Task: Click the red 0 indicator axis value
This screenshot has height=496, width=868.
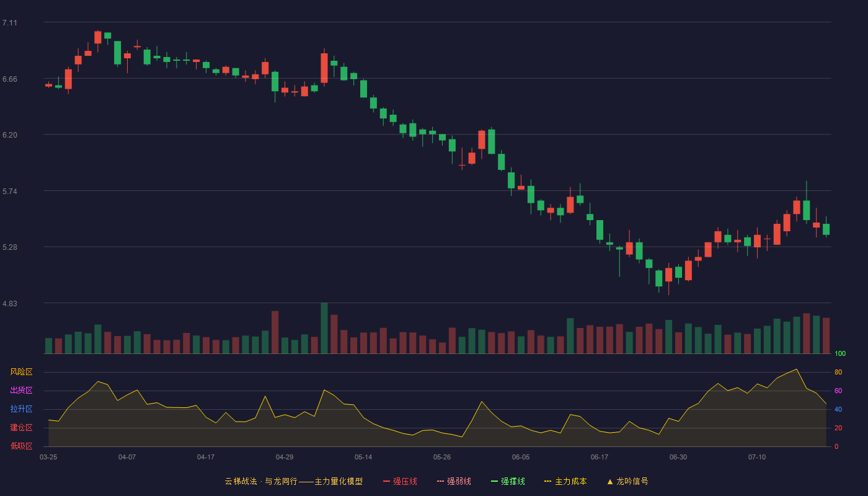Action: point(836,446)
